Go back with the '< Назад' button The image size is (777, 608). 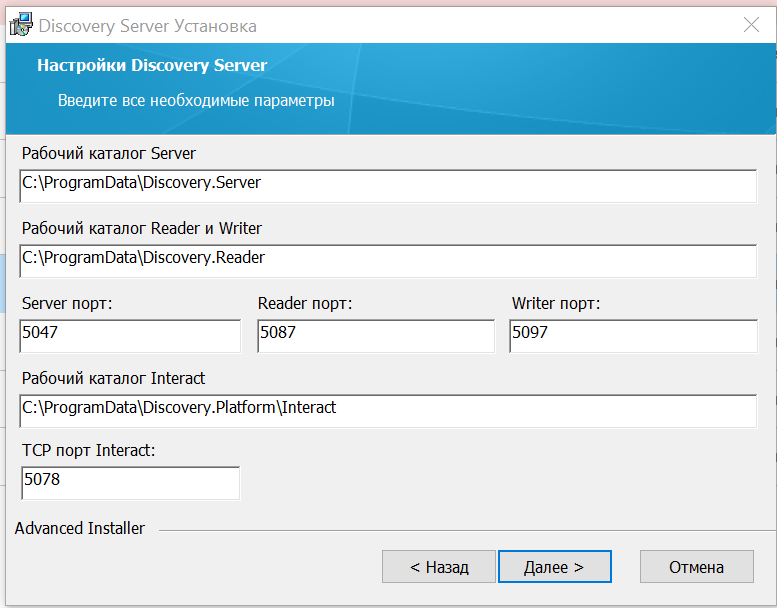(439, 567)
